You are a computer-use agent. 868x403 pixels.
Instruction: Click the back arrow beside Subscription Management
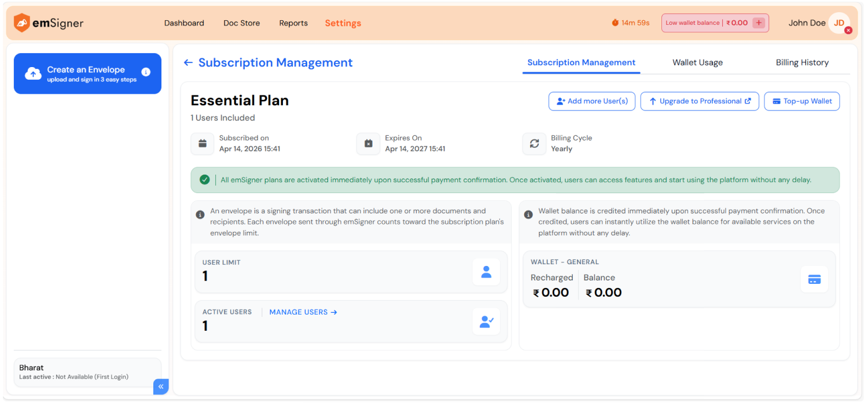click(x=188, y=62)
